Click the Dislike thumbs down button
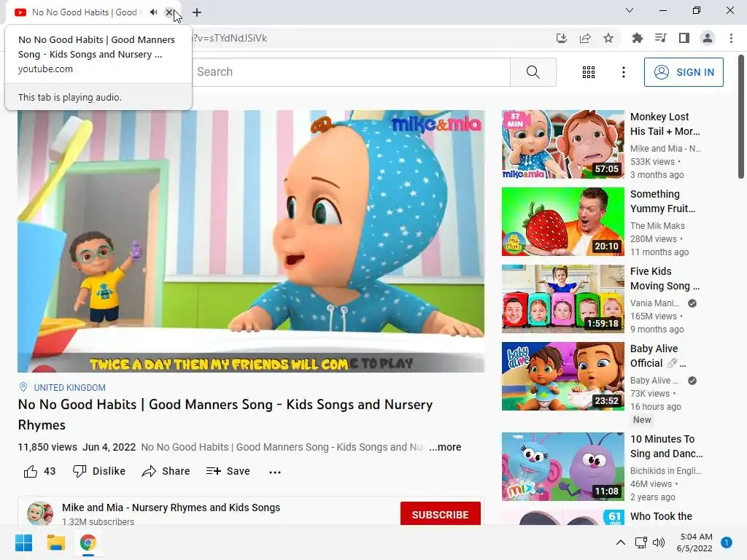747x560 pixels. click(99, 471)
